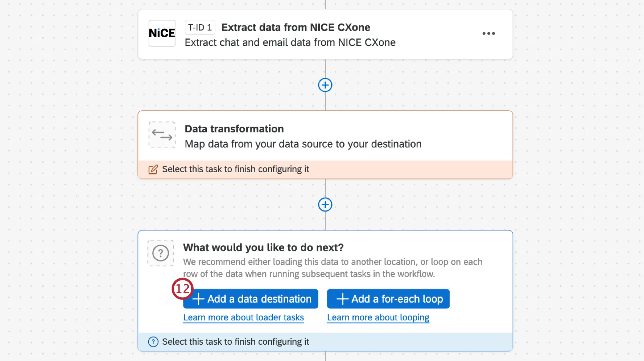The width and height of the screenshot is (644, 361).
Task: Open Learn more about looping
Action: 378,317
